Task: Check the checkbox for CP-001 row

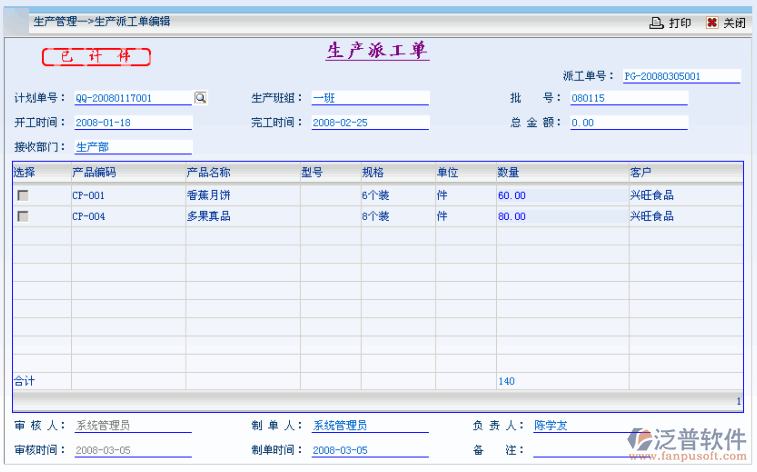Action: click(22, 196)
